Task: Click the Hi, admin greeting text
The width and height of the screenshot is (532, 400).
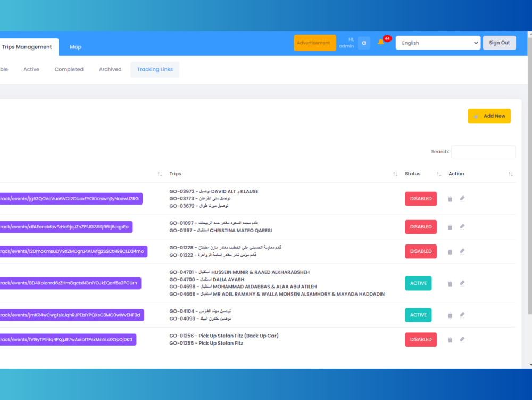Action: 346,43
